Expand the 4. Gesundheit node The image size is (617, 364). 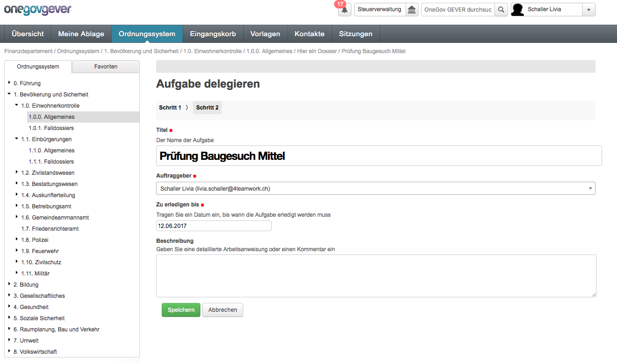[9, 307]
